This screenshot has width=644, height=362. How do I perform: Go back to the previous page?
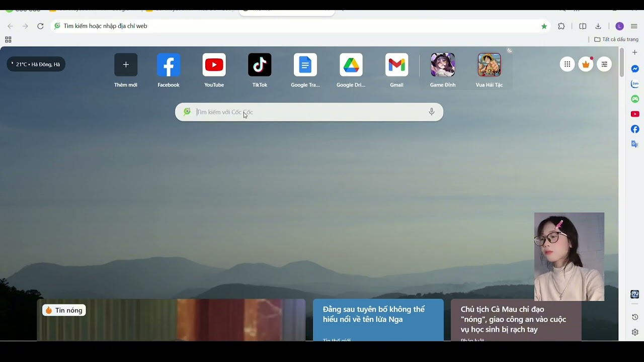click(10, 26)
